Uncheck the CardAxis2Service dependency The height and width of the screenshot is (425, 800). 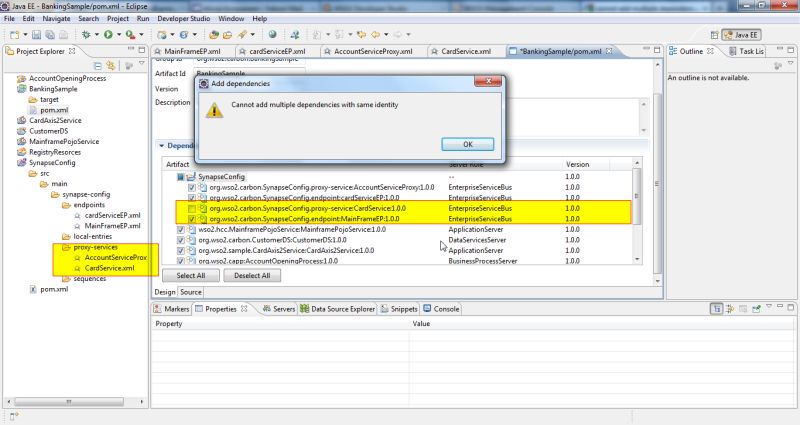click(181, 251)
